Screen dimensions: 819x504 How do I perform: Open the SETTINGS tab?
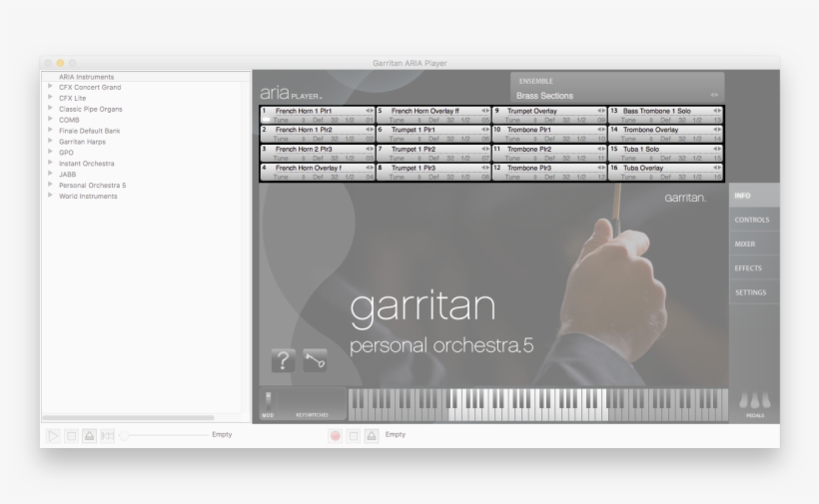click(x=754, y=292)
